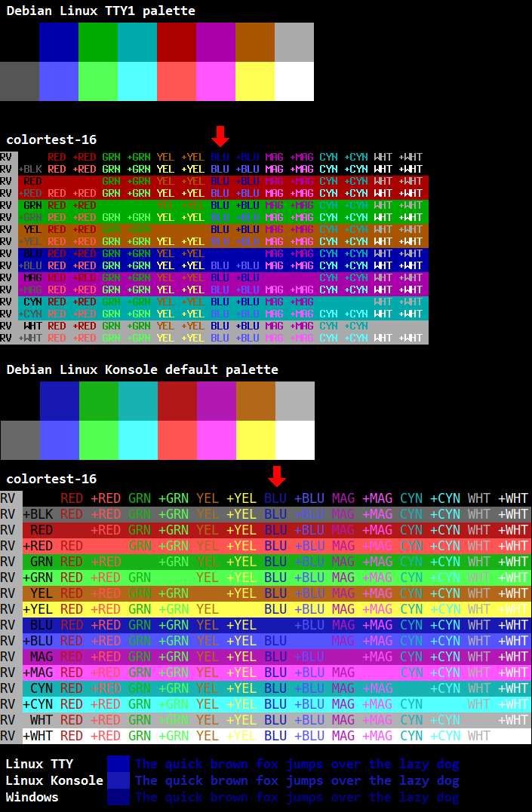Click '+MAG' row label in Konsole colortest
The height and width of the screenshot is (812, 532).
(38, 673)
